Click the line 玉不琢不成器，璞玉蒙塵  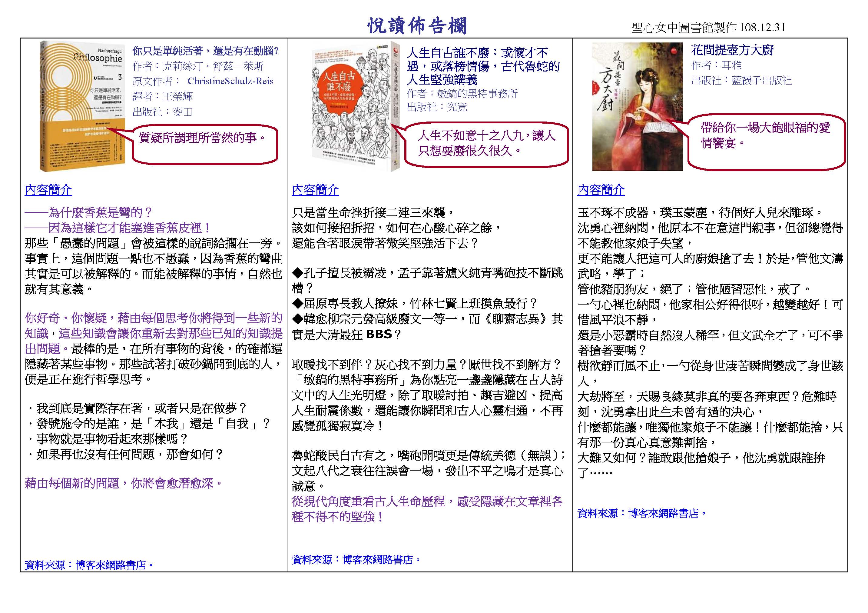tap(700, 212)
